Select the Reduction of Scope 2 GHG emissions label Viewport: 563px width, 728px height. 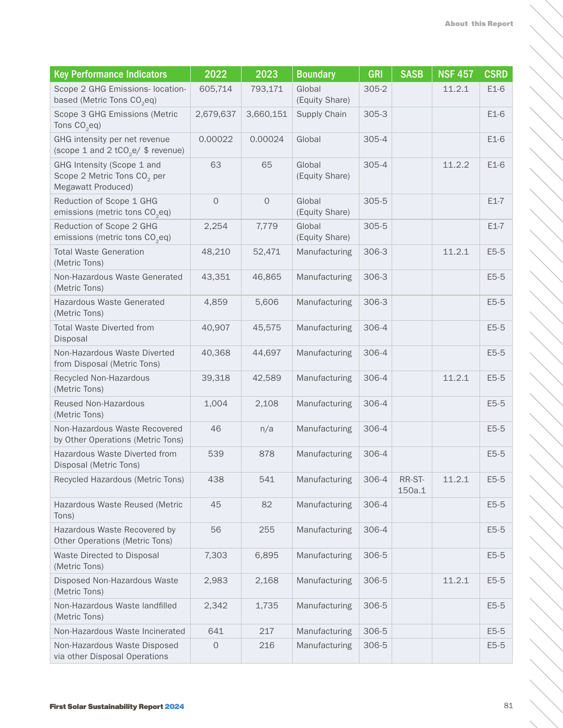click(x=113, y=232)
